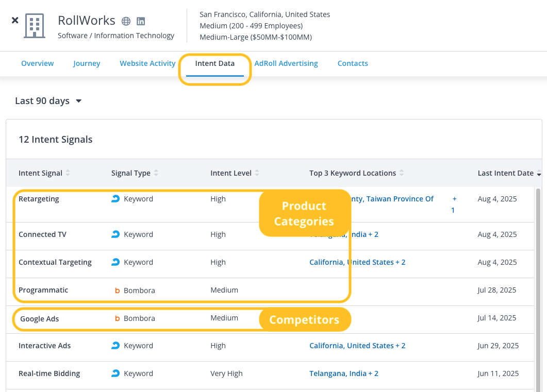
Task: Click the Bombora icon in Programmatic row
Action: tap(117, 291)
